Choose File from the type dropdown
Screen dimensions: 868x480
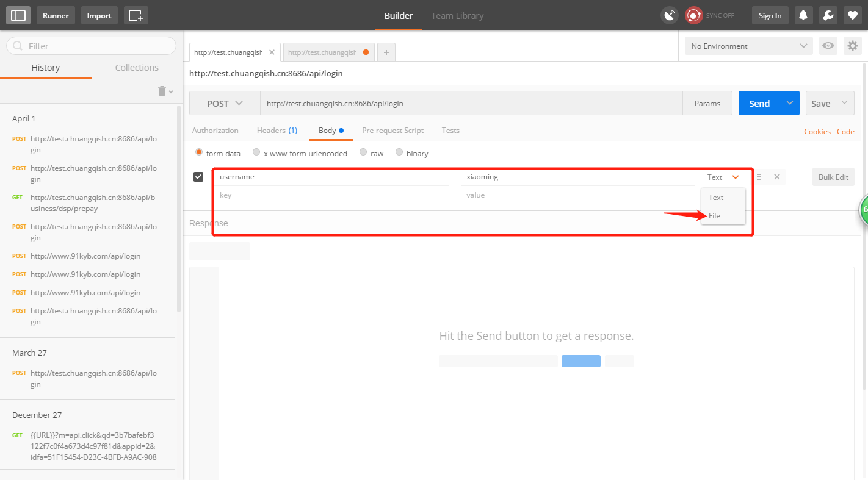[x=723, y=215]
